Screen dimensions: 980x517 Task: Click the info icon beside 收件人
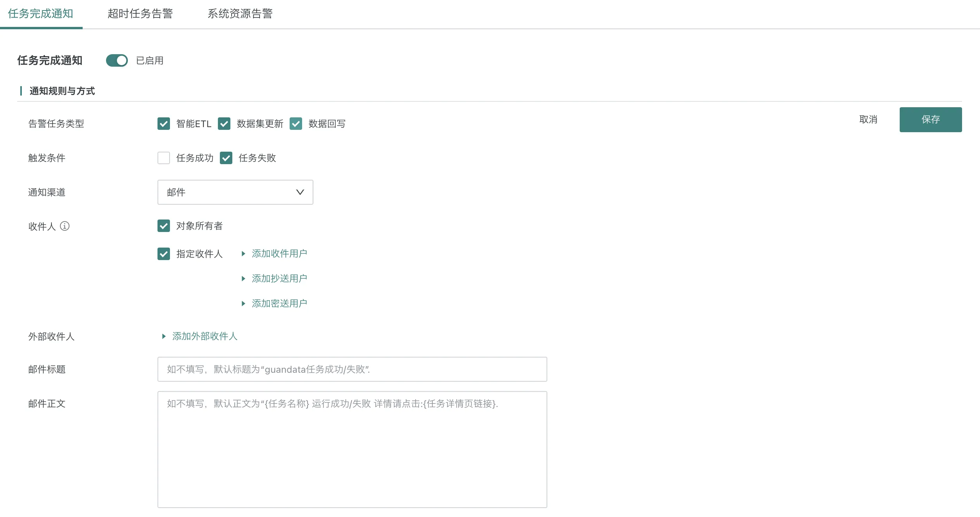tap(65, 226)
